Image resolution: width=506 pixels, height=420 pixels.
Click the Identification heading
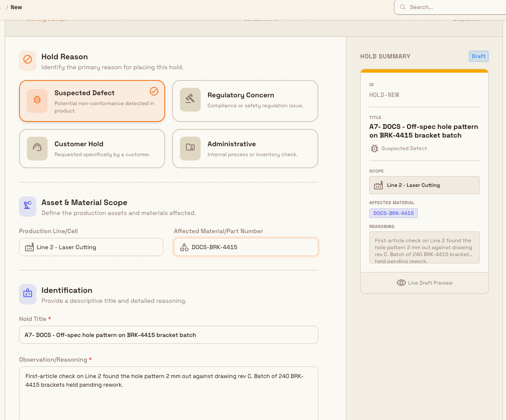point(67,290)
